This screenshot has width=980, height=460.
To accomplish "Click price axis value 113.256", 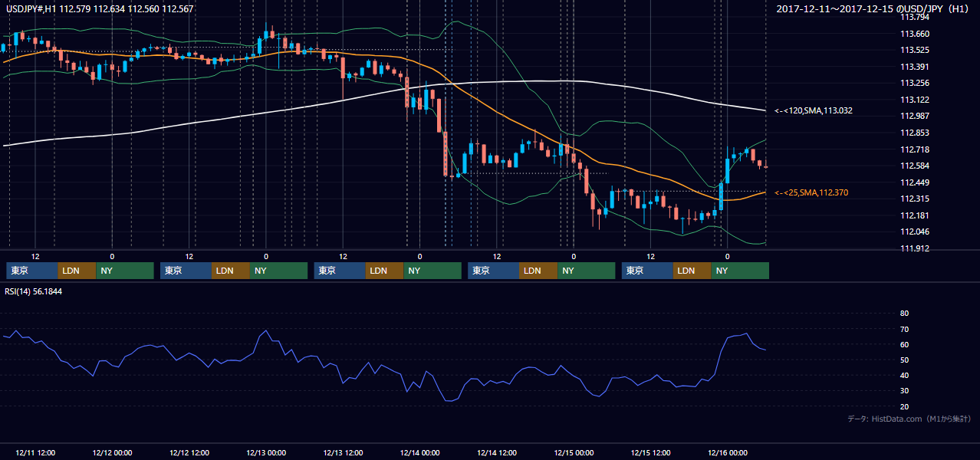I will tap(914, 83).
